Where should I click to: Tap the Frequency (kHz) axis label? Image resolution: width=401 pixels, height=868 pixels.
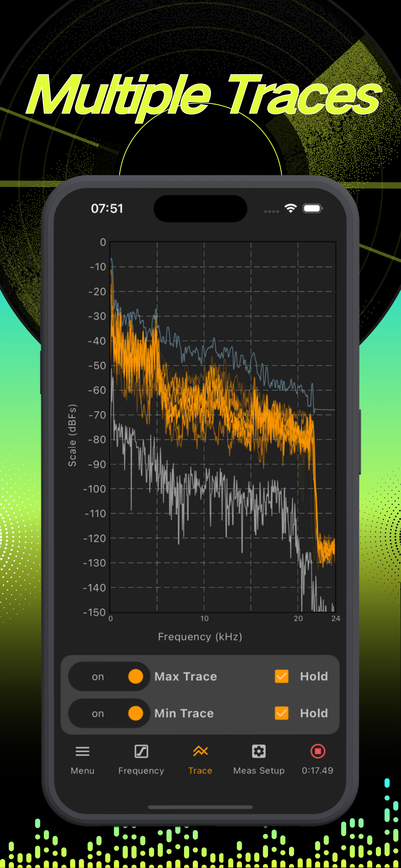tap(200, 636)
